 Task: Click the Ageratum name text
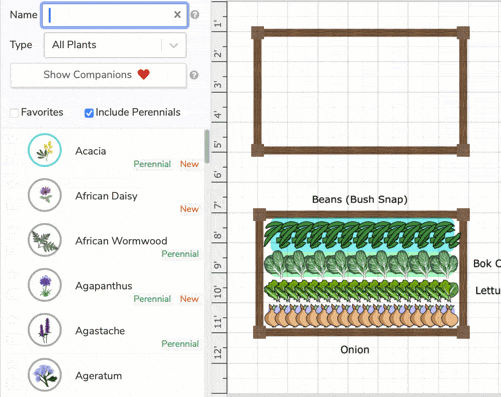99,376
